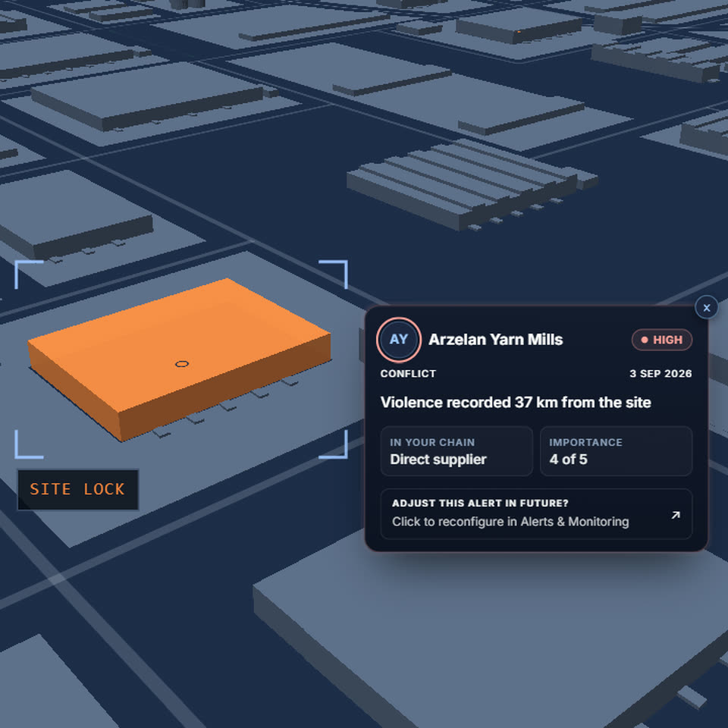728x728 pixels.
Task: Click the CONFLICT category label
Action: (x=408, y=374)
